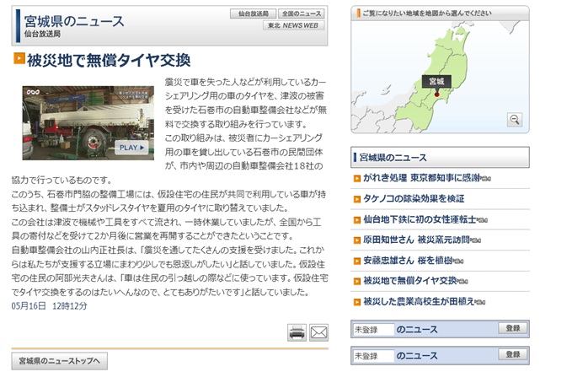
Task: Open 東北 NEWS WEB
Action: [294, 25]
